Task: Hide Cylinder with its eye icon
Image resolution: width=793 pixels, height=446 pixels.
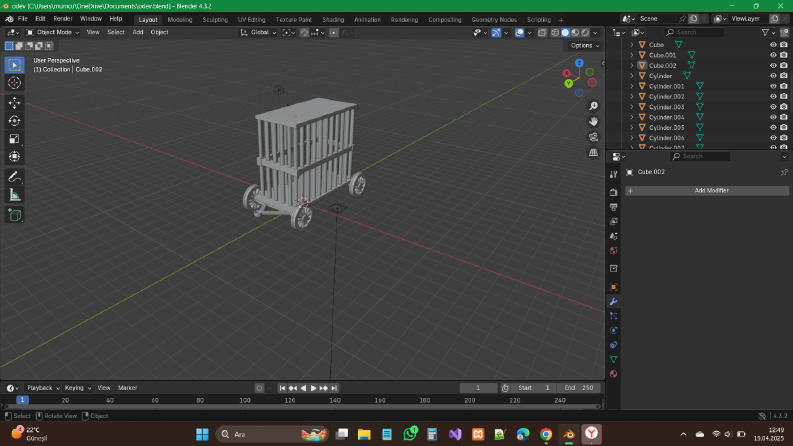Action: coord(773,76)
